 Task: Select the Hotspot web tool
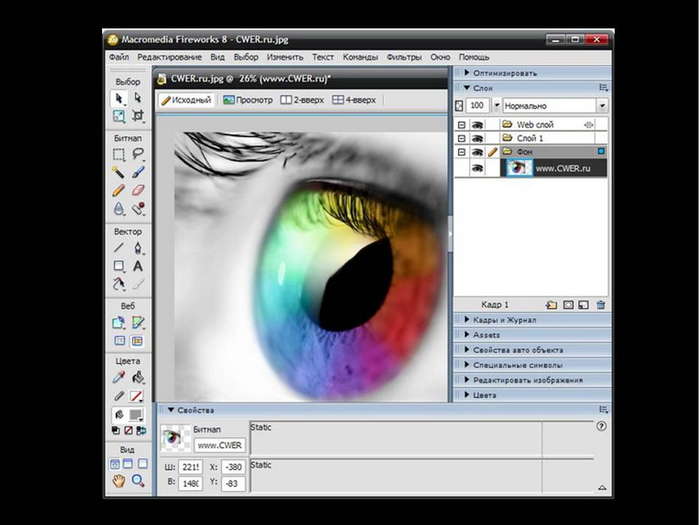(x=118, y=322)
